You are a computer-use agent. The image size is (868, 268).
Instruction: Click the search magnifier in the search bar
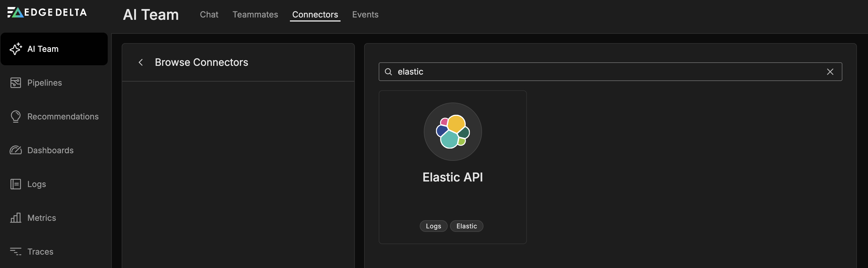tap(389, 71)
